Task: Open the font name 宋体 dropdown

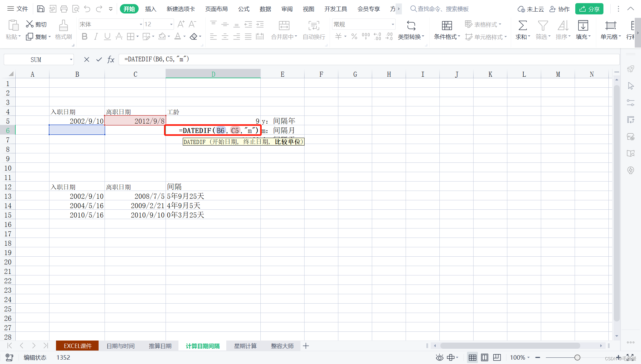Action: click(141, 24)
